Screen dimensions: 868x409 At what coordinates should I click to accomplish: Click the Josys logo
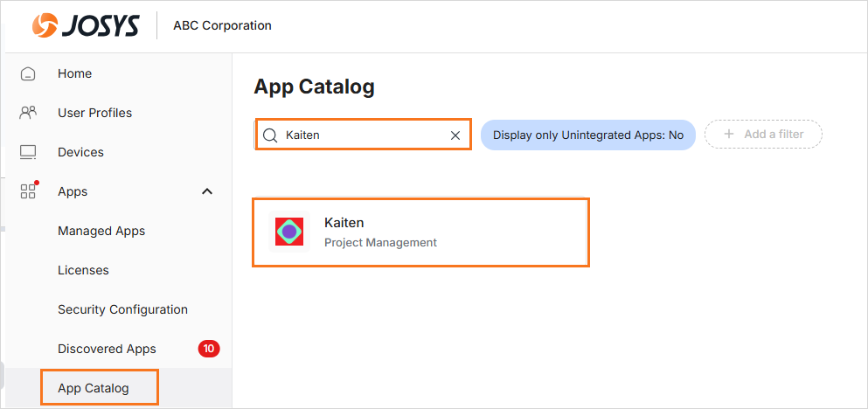click(x=86, y=25)
